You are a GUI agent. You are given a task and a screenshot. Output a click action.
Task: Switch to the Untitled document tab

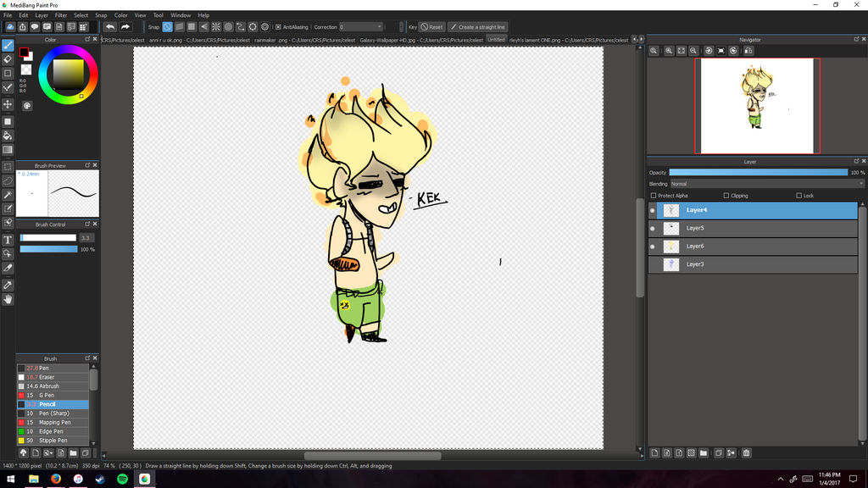[x=496, y=40]
